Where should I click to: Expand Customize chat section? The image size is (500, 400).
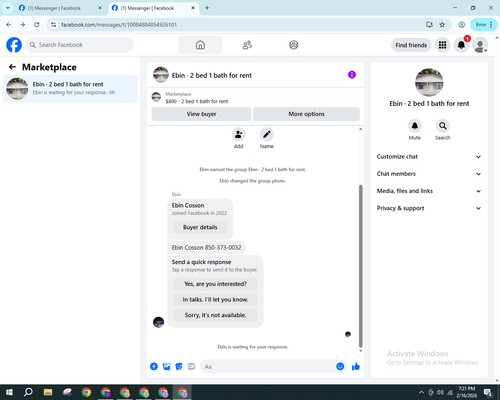[x=429, y=157]
